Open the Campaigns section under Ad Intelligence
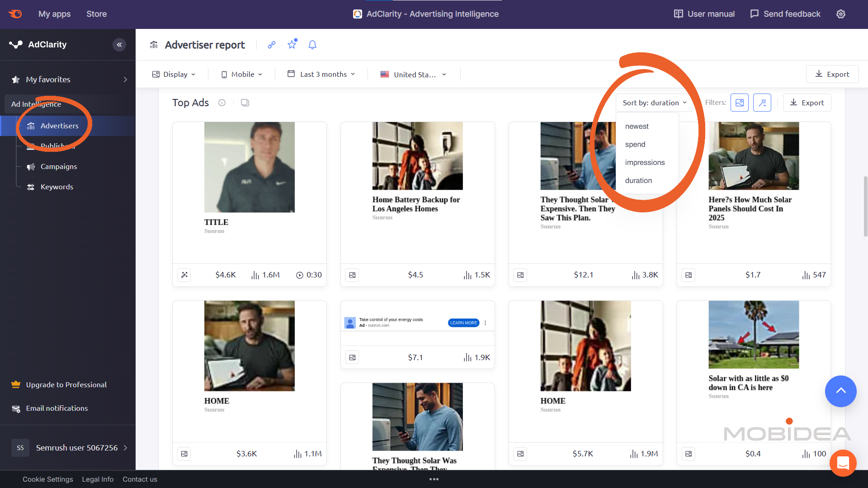 click(58, 166)
